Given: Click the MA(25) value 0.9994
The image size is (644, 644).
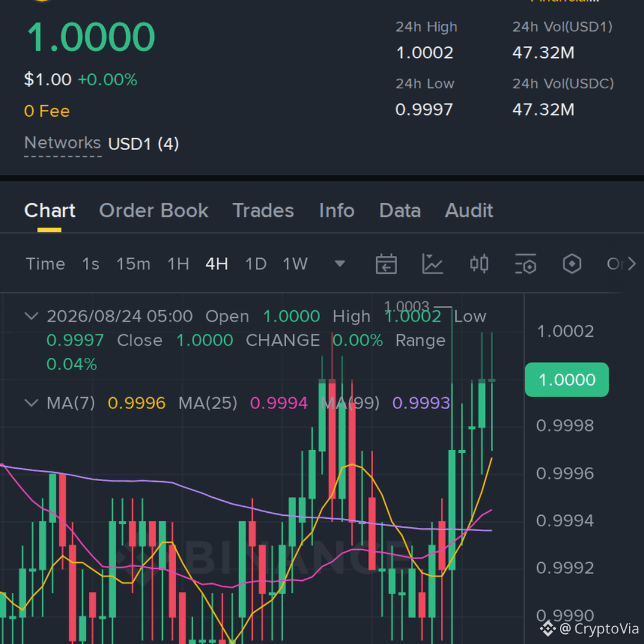Looking at the screenshot, I should tap(278, 403).
